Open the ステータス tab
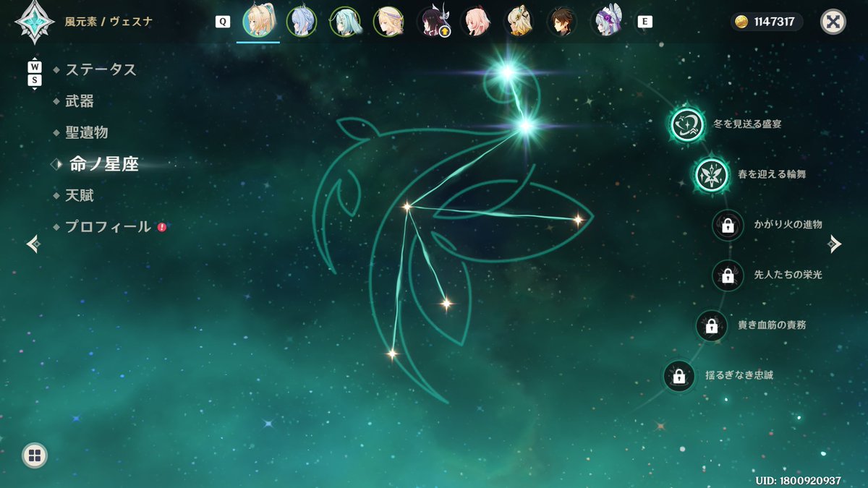The image size is (868, 488). tap(101, 69)
